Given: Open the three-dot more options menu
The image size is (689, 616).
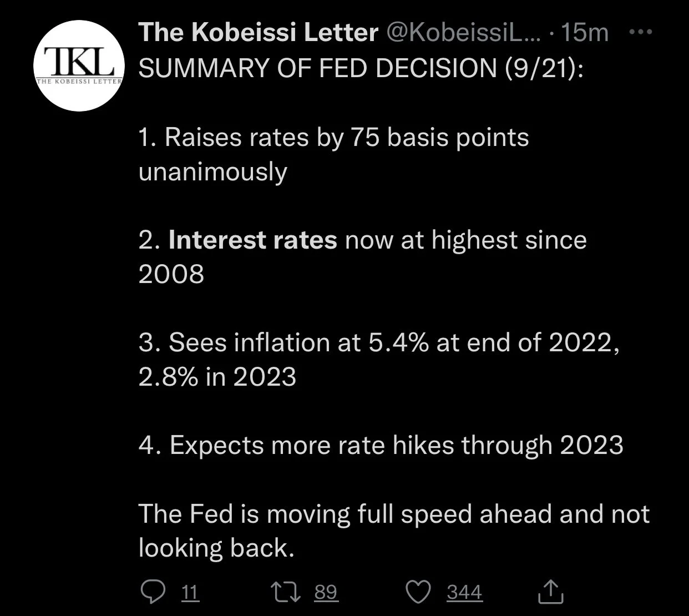Looking at the screenshot, I should coord(641,33).
